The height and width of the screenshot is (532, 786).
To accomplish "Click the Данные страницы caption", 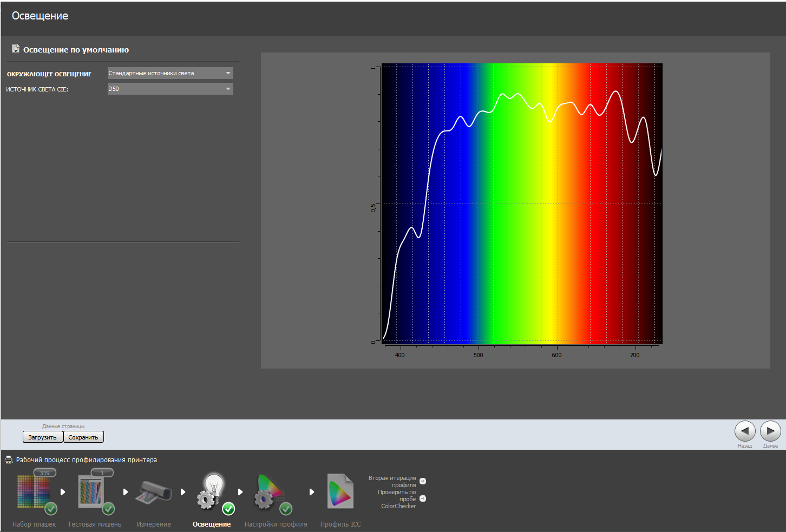I will pyautogui.click(x=63, y=426).
